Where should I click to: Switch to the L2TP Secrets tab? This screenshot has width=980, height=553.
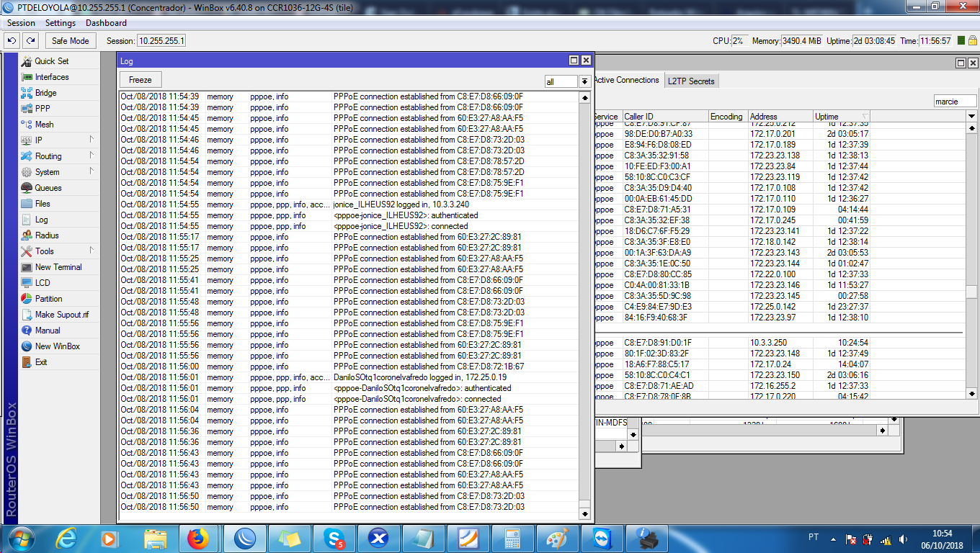click(691, 81)
